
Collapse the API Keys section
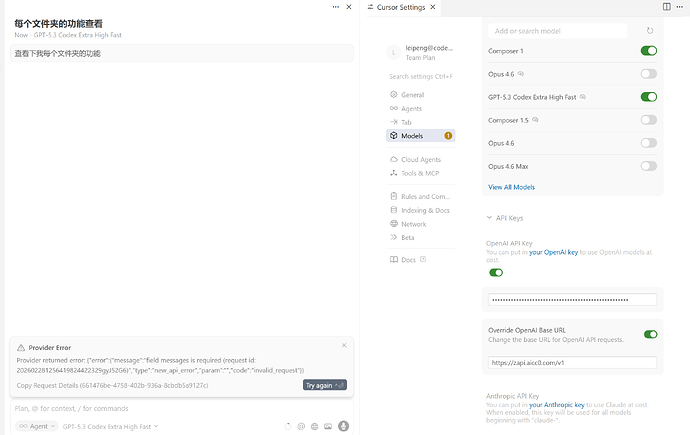pyautogui.click(x=505, y=218)
